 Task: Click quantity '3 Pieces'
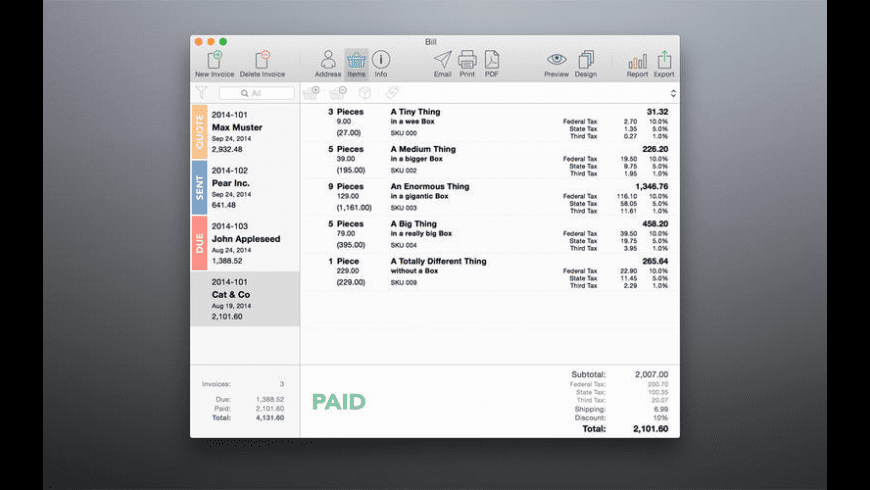346,112
